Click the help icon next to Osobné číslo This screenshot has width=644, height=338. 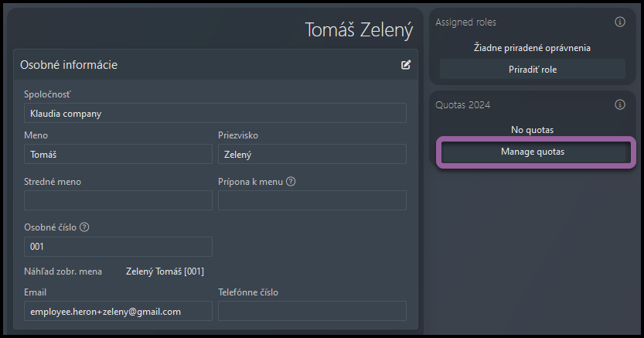[x=84, y=227]
